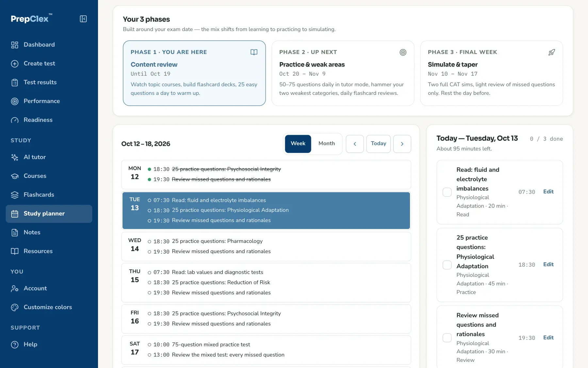Click the Customize colors palette icon
Screen dimensions: 588x368
(x=15, y=307)
